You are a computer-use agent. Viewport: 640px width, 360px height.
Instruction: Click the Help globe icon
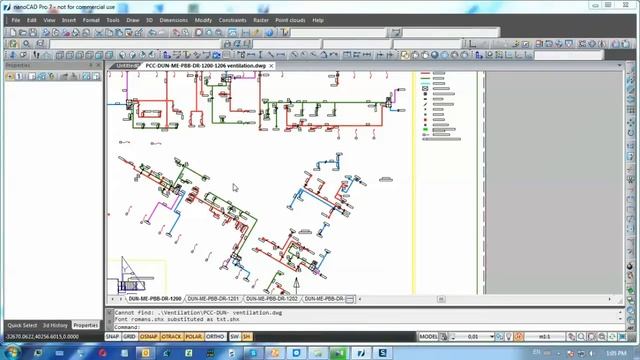[x=269, y=32]
